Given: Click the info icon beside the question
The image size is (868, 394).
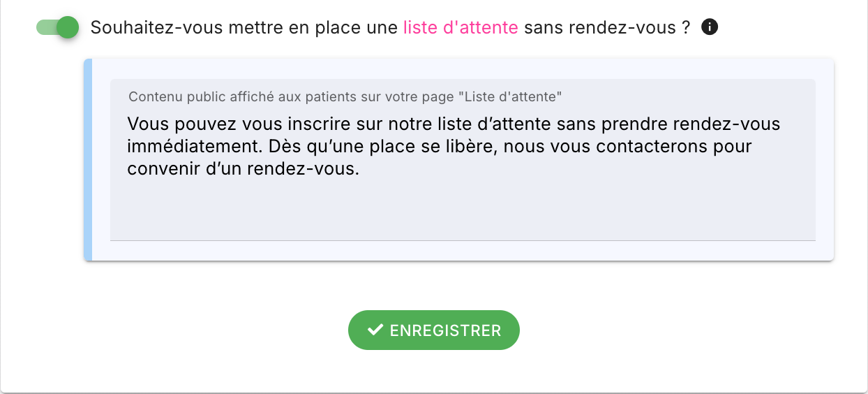Looking at the screenshot, I should (710, 27).
